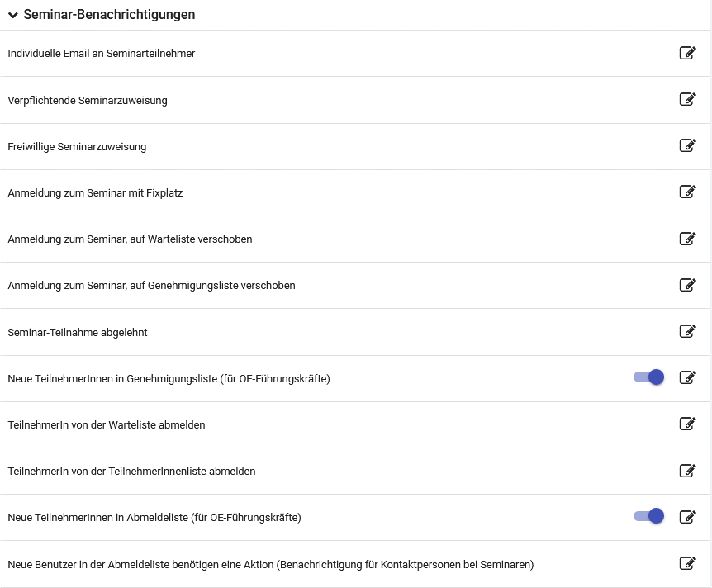The image size is (712, 588).
Task: Edit 'Anmeldung zum Seminar mit Fixplatz' icon
Action: (x=687, y=192)
